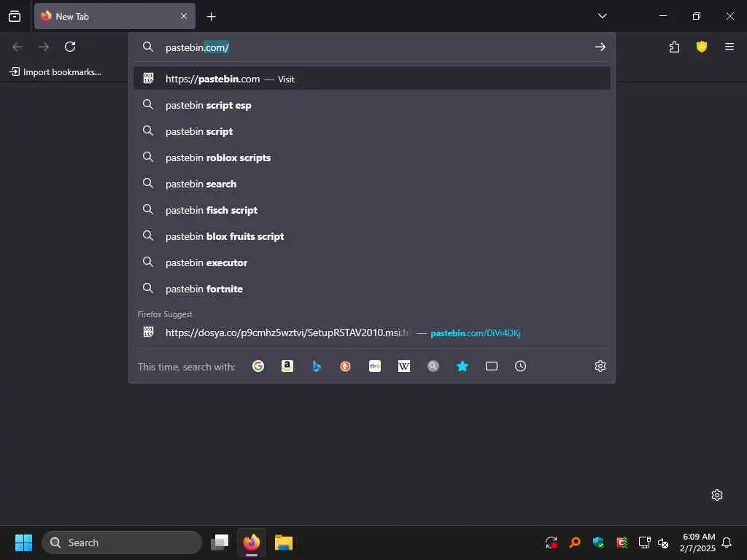Open the orange magnifier tray icon
747x560 pixels.
click(x=575, y=542)
